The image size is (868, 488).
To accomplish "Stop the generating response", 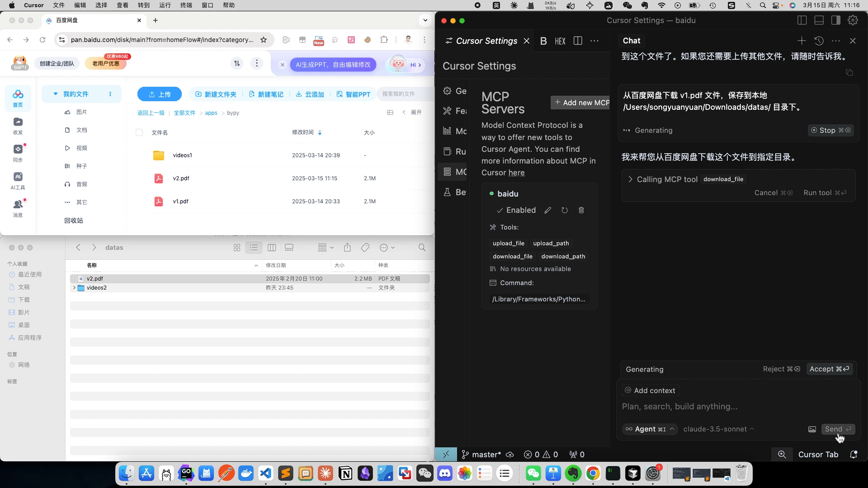I will (831, 130).
